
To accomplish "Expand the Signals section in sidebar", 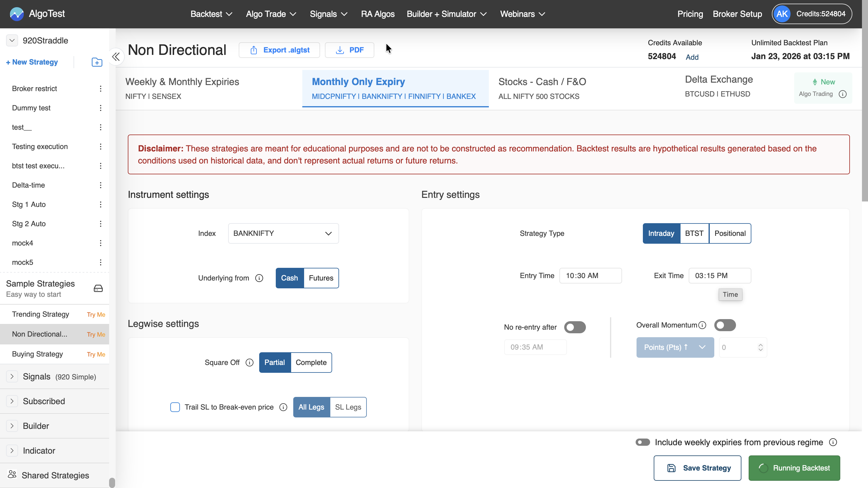I will (12, 376).
